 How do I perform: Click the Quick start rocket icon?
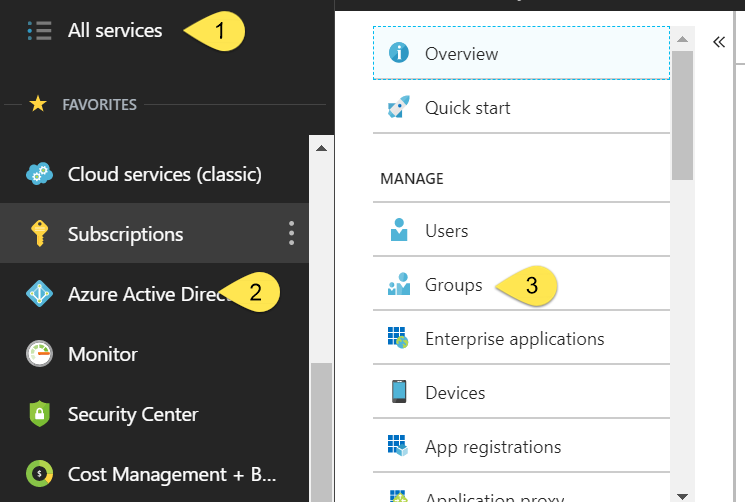point(398,107)
